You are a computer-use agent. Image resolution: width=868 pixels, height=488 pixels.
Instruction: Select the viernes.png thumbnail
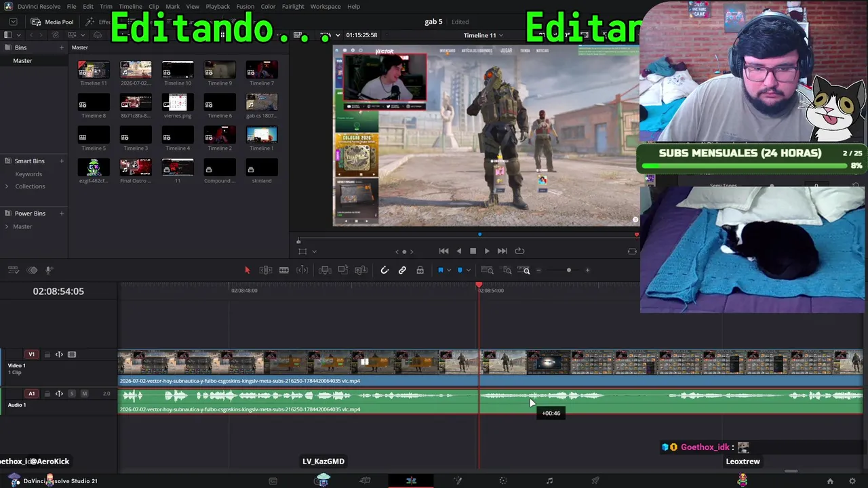pos(178,102)
